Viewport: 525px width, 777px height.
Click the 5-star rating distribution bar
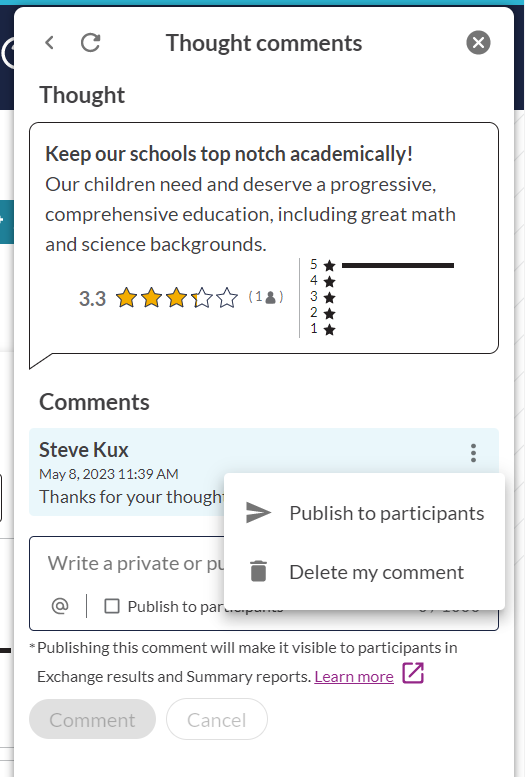[398, 266]
